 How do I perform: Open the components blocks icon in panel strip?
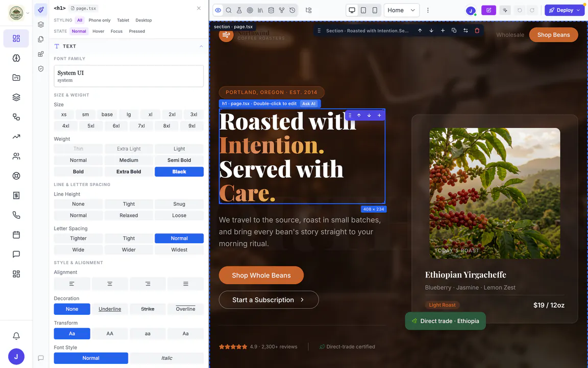[x=41, y=54]
